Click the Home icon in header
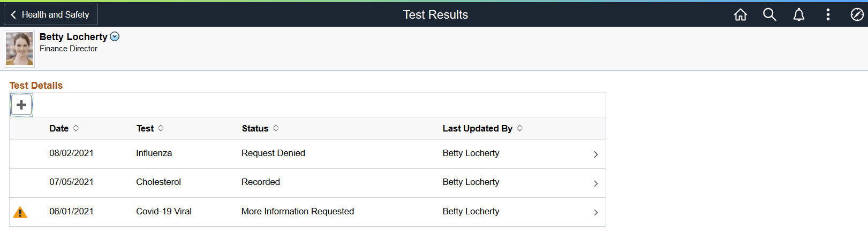 [x=740, y=15]
